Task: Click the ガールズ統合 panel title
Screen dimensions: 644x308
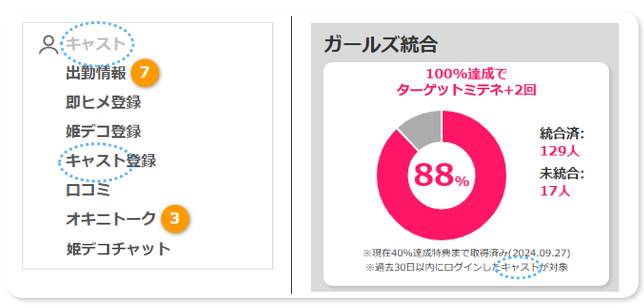Action: (x=380, y=45)
